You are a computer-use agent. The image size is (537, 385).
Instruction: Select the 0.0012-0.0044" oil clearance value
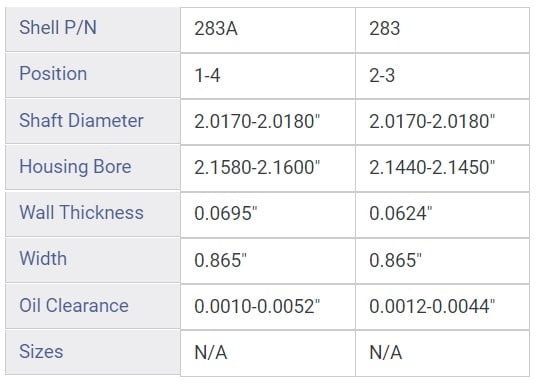click(442, 307)
